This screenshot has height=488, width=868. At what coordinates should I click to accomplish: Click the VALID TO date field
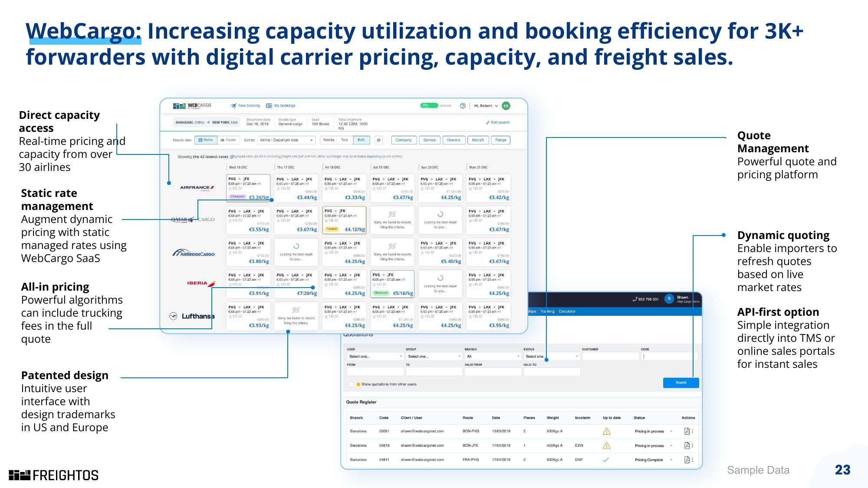pyautogui.click(x=552, y=372)
